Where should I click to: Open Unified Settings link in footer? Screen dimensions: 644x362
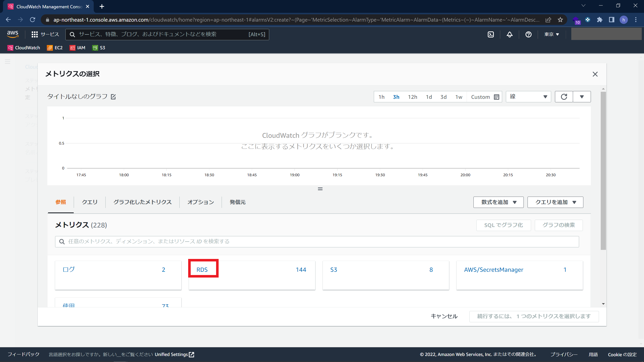point(174,354)
